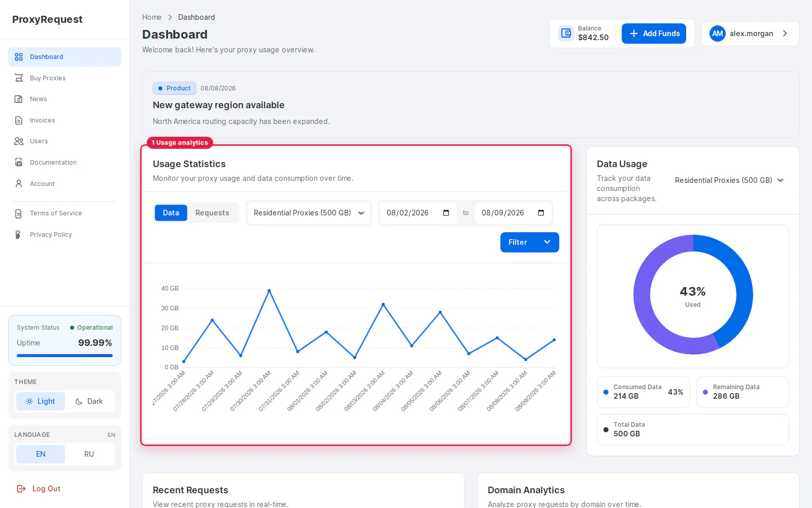Select the Data tab
812x508 pixels.
point(171,213)
